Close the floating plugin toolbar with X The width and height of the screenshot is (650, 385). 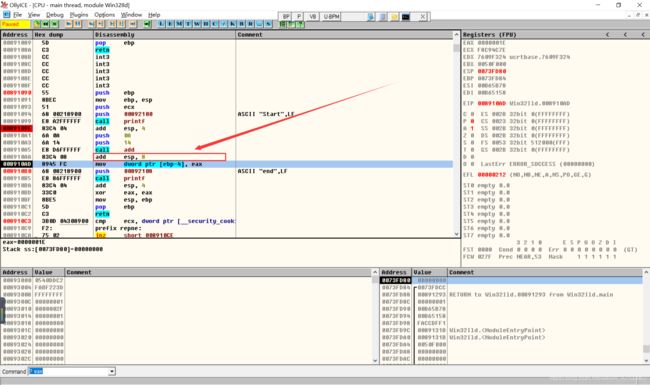423,17
